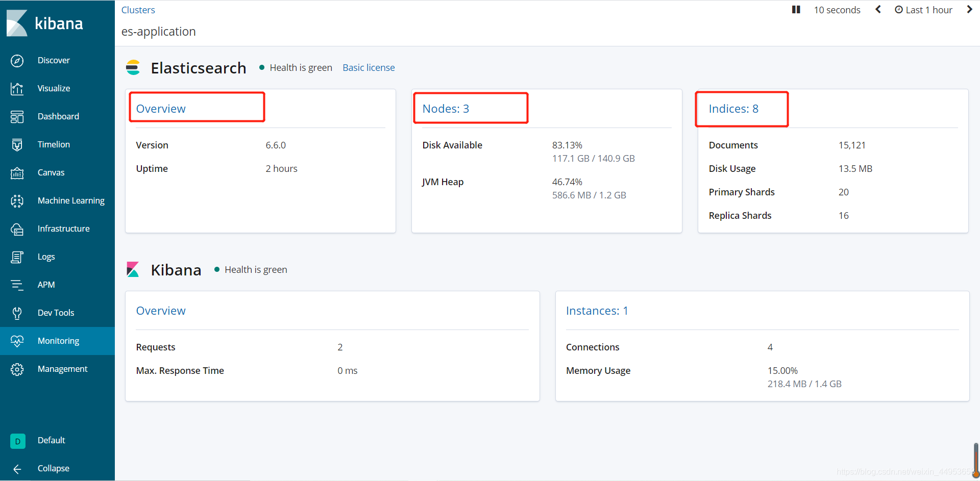Click the Collapse sidebar label
The height and width of the screenshot is (481, 980).
(53, 468)
